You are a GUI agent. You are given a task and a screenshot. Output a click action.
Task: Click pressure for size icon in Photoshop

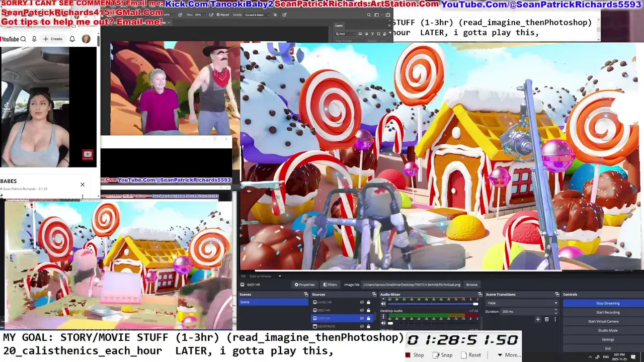click(x=284, y=15)
